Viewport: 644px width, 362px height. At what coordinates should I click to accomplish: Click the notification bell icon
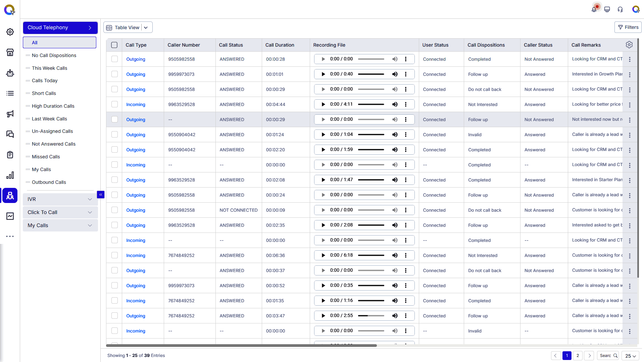[x=594, y=9]
